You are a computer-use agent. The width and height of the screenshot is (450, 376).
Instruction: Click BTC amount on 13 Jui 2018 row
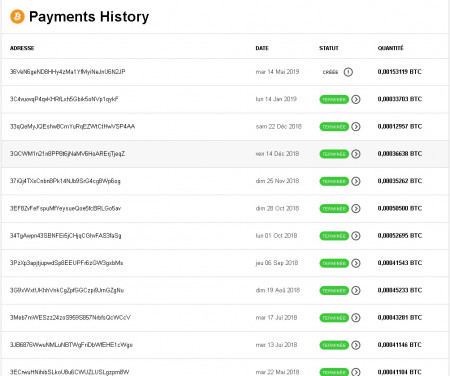(400, 345)
